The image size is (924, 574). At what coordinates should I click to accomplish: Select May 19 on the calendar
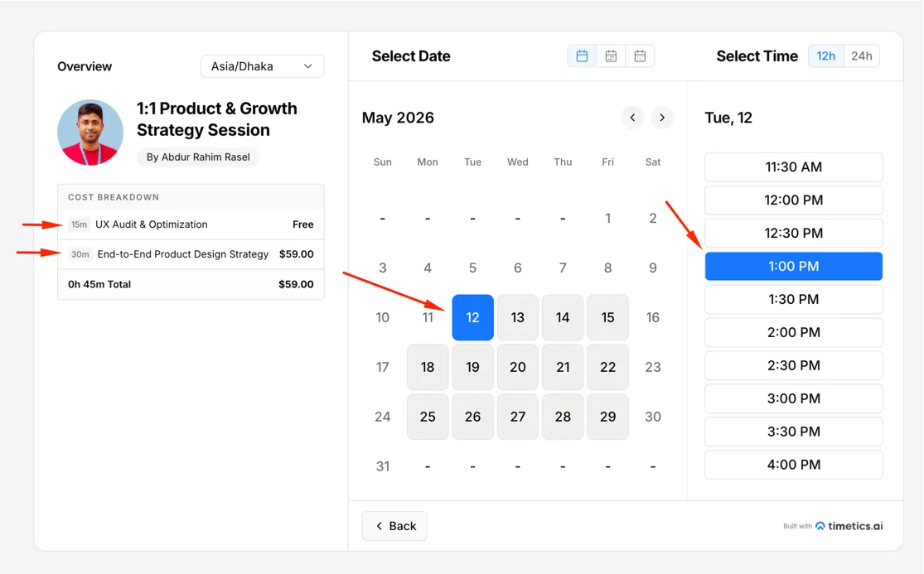[x=472, y=368]
